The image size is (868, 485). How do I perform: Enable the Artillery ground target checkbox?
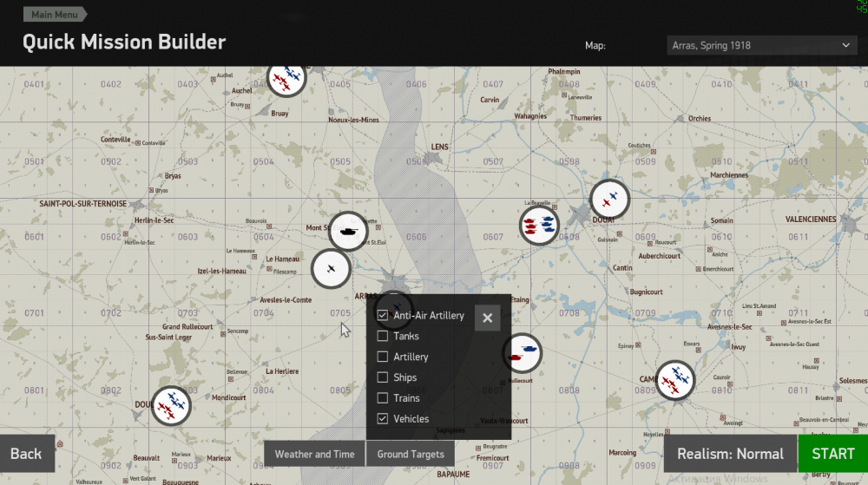383,357
